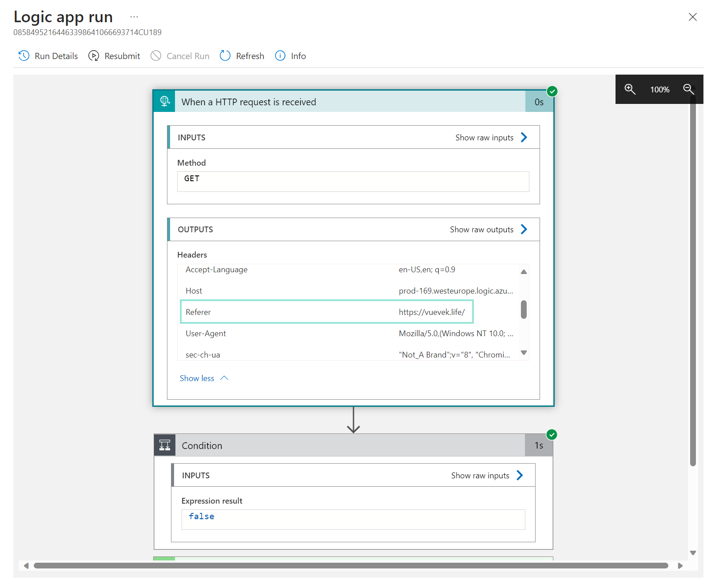Screen dimensions: 711x588
Task: Select the Referer header row
Action: [327, 312]
